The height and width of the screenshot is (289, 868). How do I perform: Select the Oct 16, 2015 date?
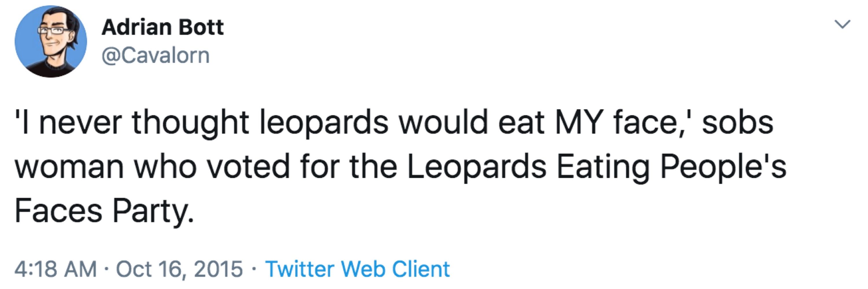pos(179,269)
